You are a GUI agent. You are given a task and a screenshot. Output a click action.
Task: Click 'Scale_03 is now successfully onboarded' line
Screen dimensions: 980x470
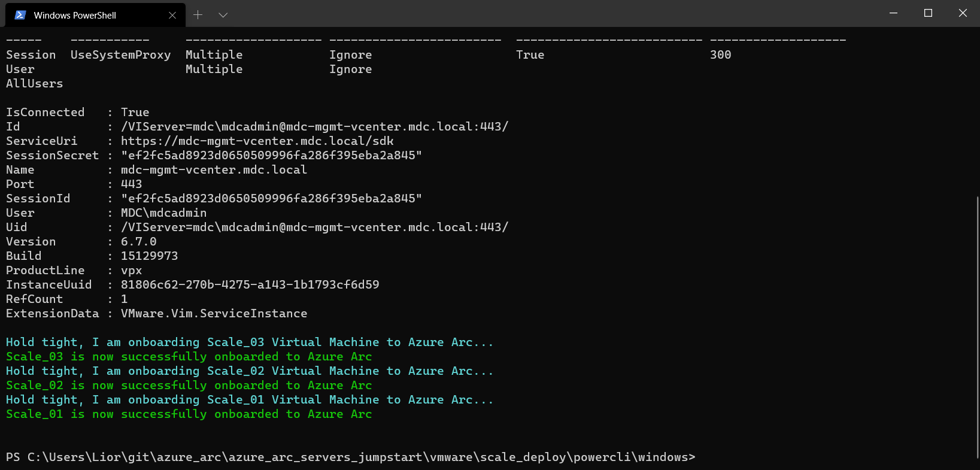[x=189, y=357]
